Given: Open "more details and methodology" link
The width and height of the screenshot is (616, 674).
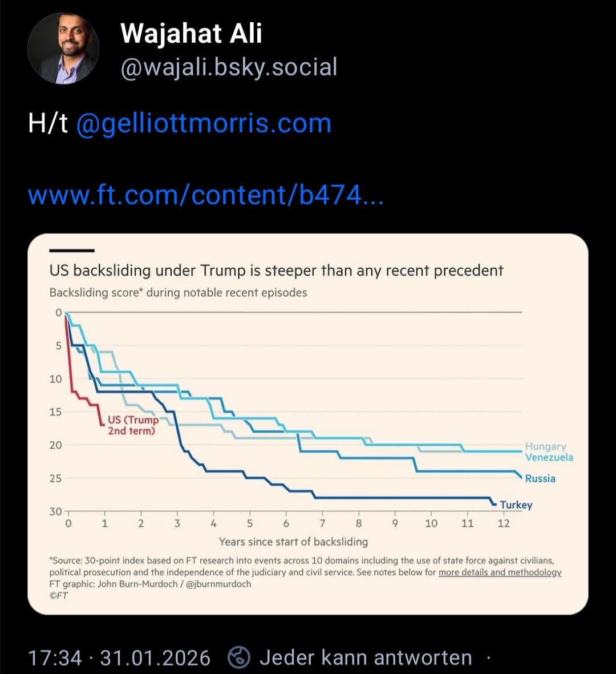Looking at the screenshot, I should 500,572.
